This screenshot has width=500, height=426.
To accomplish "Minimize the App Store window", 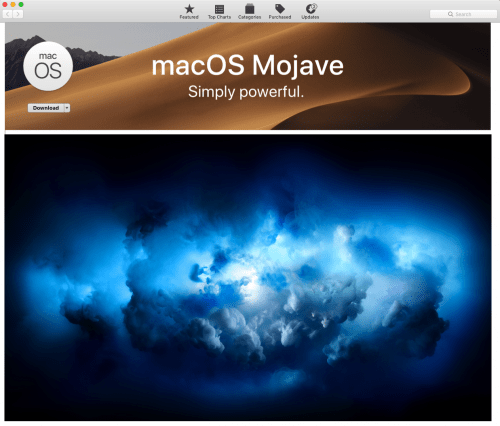I will click(13, 4).
